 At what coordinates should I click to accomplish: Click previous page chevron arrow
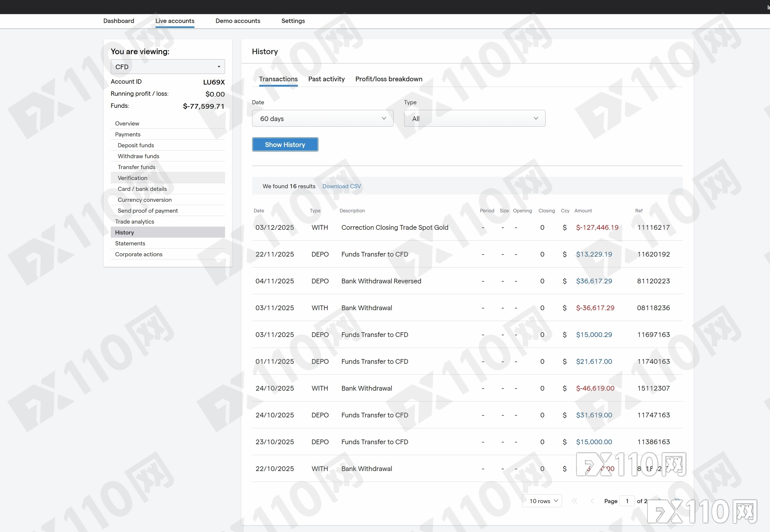592,501
